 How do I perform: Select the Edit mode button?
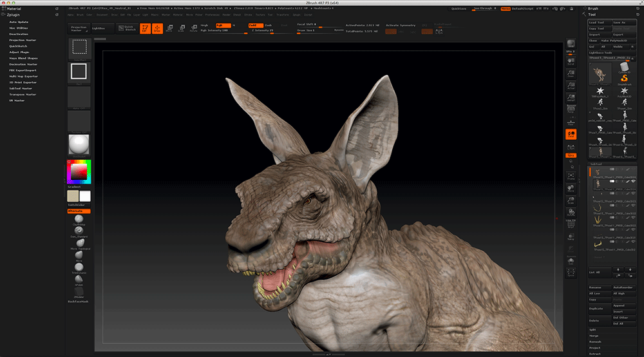tap(145, 28)
